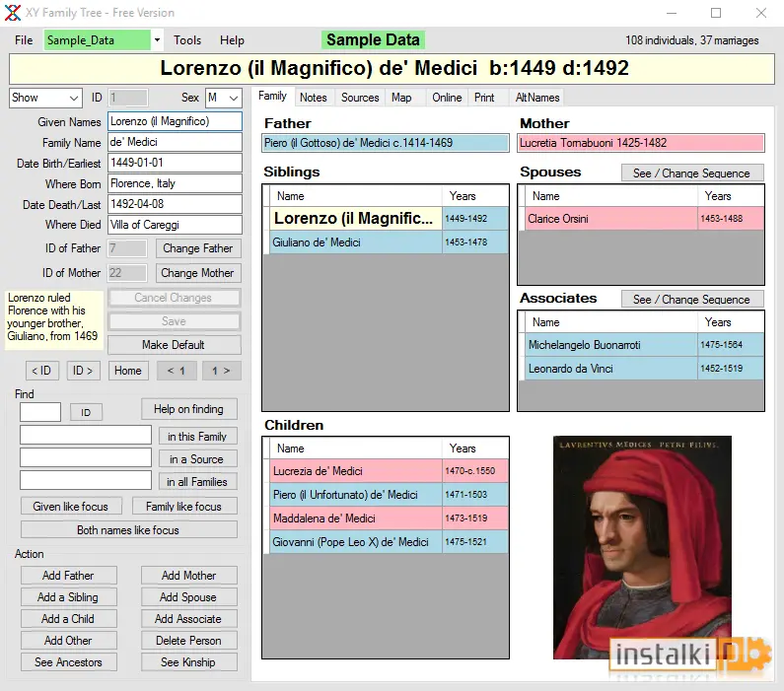
Task: Click the '< 1' history back button
Action: (x=177, y=371)
